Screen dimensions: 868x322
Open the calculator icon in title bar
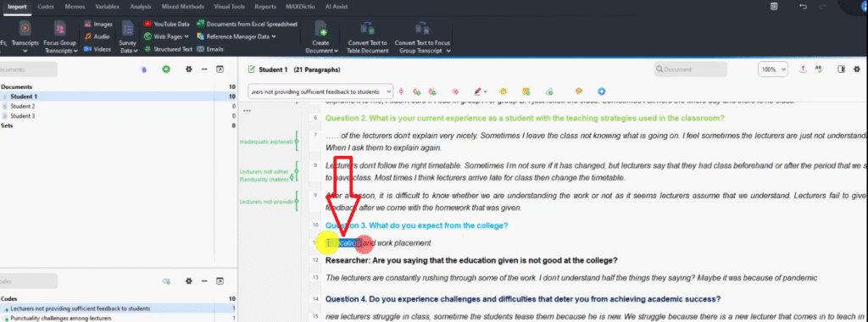tap(774, 6)
